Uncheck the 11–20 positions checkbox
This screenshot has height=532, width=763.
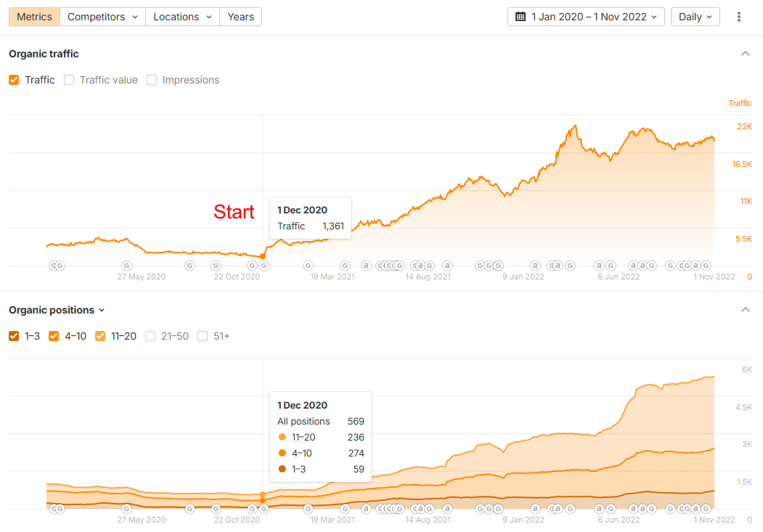pyautogui.click(x=100, y=336)
